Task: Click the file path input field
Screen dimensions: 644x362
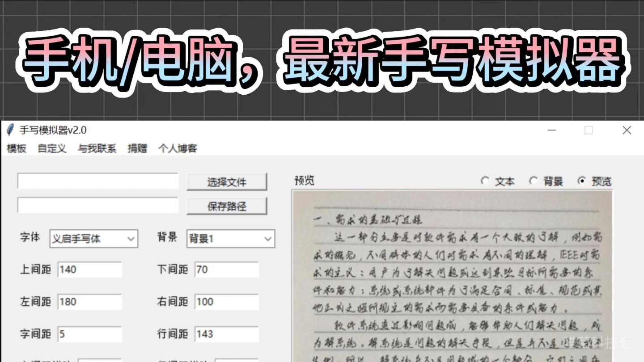Action: pyautogui.click(x=98, y=181)
